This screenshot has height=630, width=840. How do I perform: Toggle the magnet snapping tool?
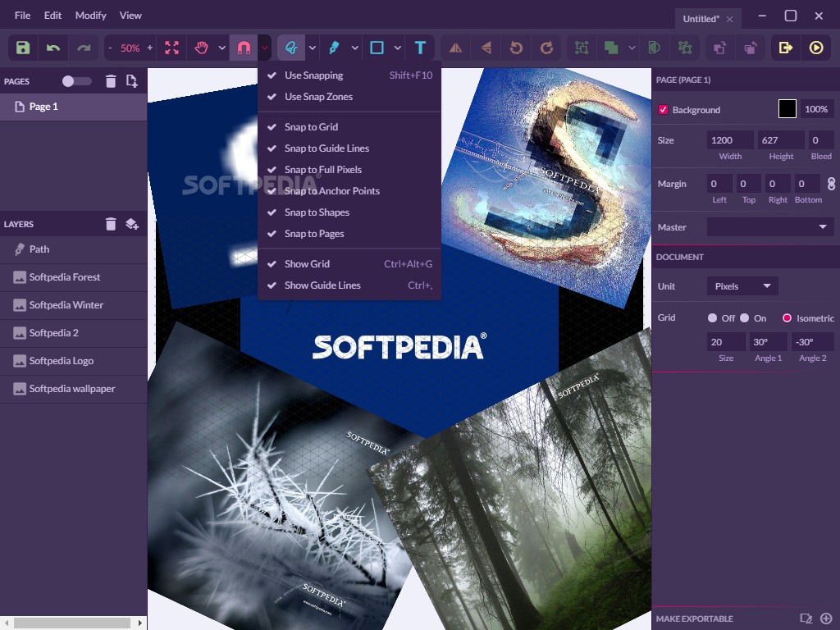click(244, 48)
